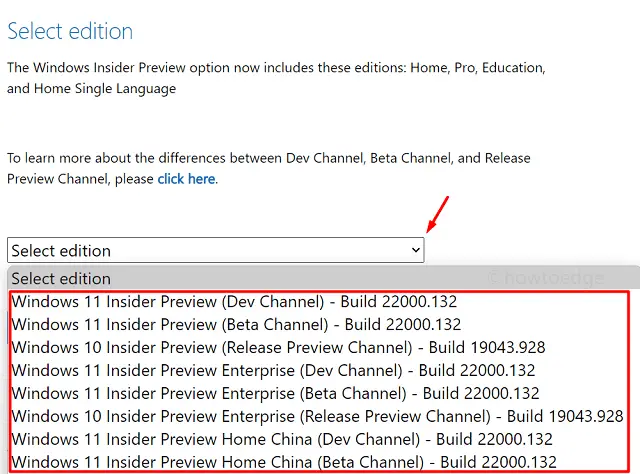Screen dimensions: 640x474
Task: Click the text 'and Home Single Language'
Action: tap(91, 89)
